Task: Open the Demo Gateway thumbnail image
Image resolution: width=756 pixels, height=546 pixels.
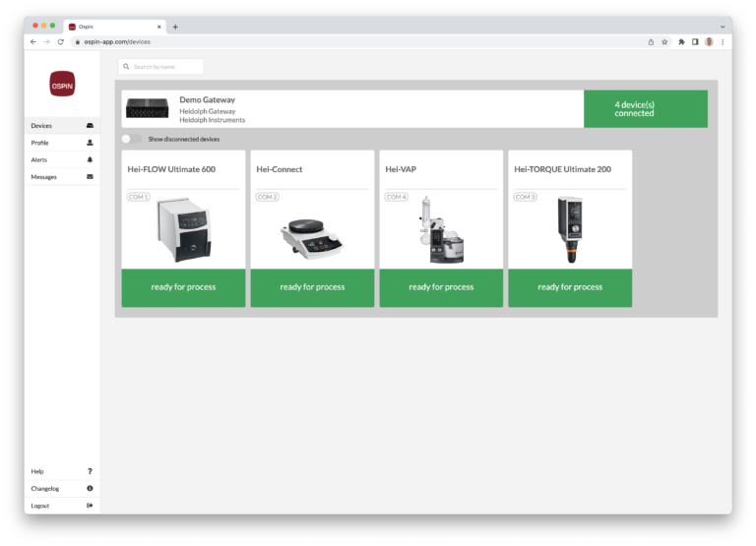Action: pyautogui.click(x=147, y=108)
